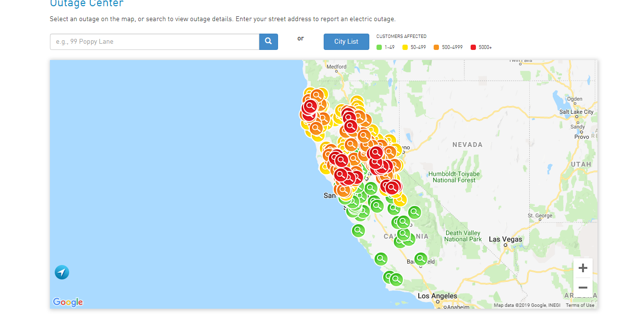Select green outage marker beside Bakersfield label
The image size is (644, 314).
pyautogui.click(x=421, y=259)
